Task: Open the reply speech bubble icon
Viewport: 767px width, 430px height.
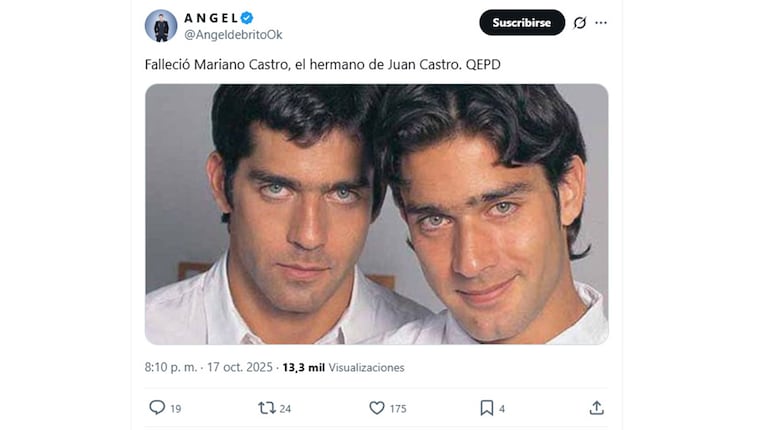Action: [157, 407]
